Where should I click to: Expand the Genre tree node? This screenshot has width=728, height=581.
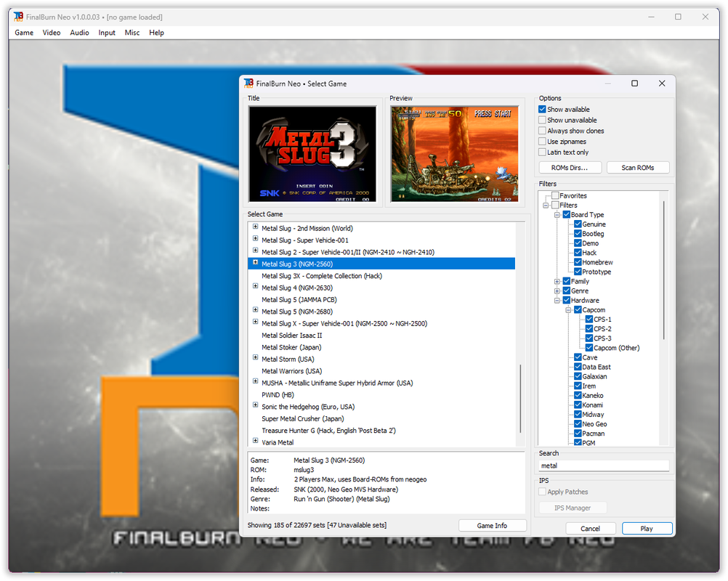(x=557, y=291)
